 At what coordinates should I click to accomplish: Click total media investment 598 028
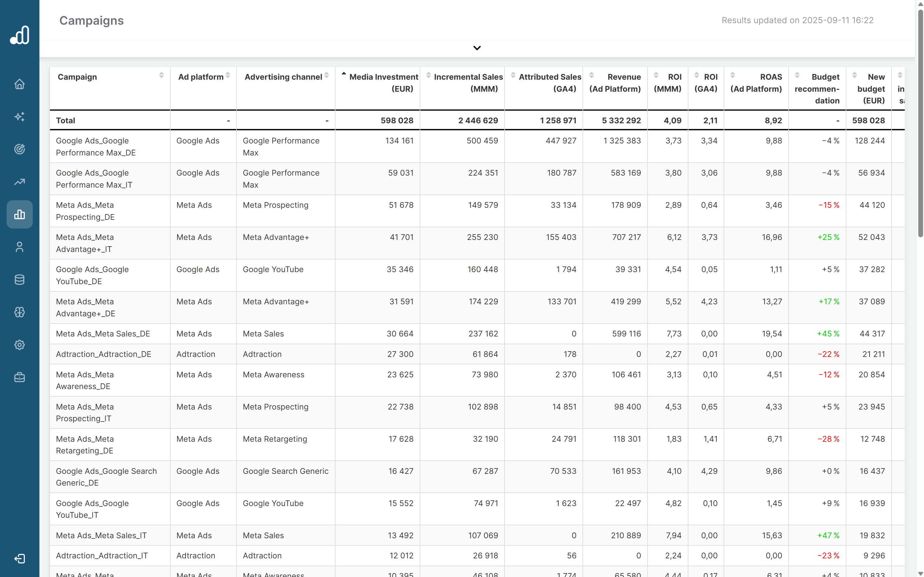(x=397, y=121)
